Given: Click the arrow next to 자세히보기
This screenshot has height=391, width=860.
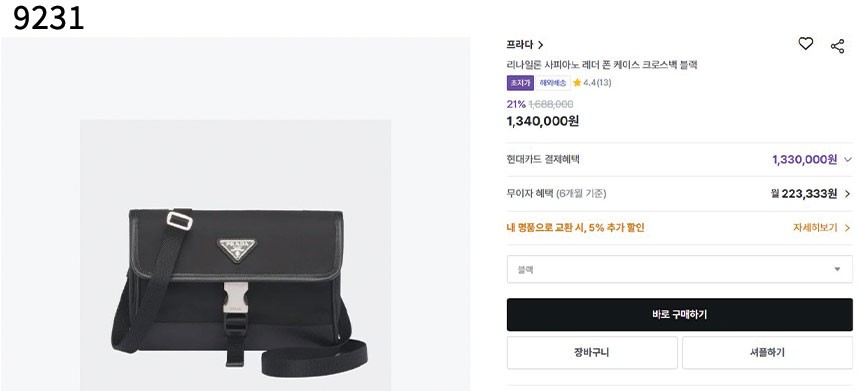Looking at the screenshot, I should [x=847, y=228].
